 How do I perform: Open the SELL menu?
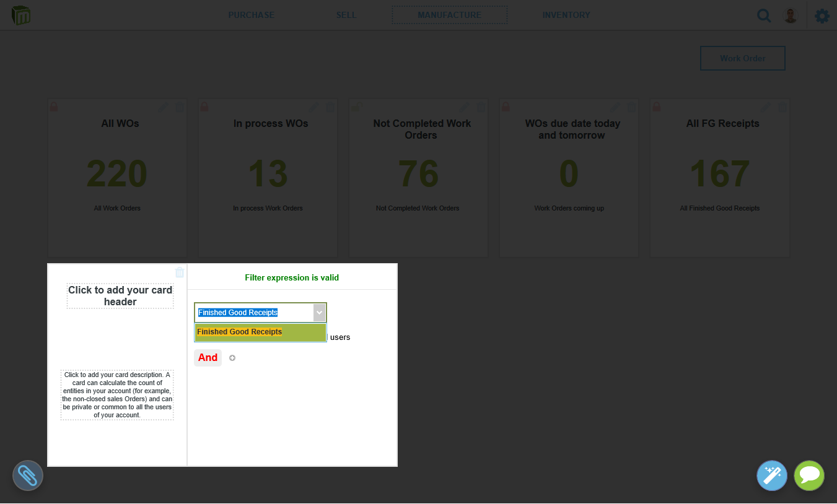click(x=346, y=15)
